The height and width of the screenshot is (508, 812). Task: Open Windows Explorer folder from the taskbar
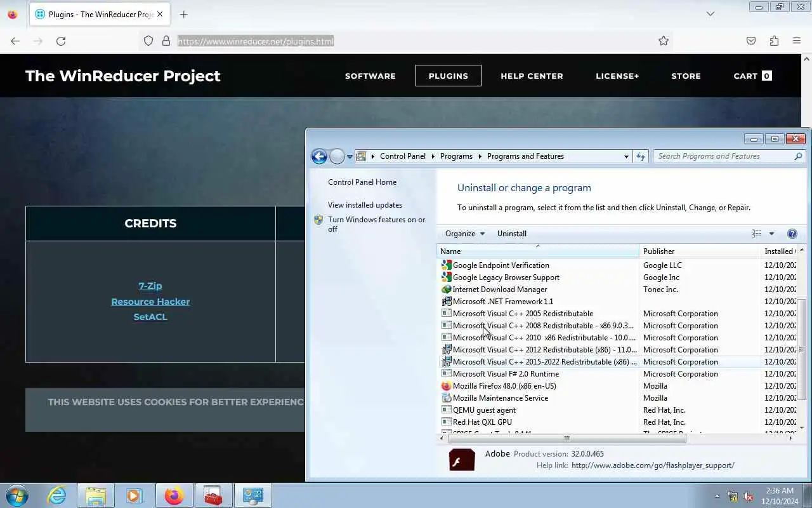coord(96,495)
